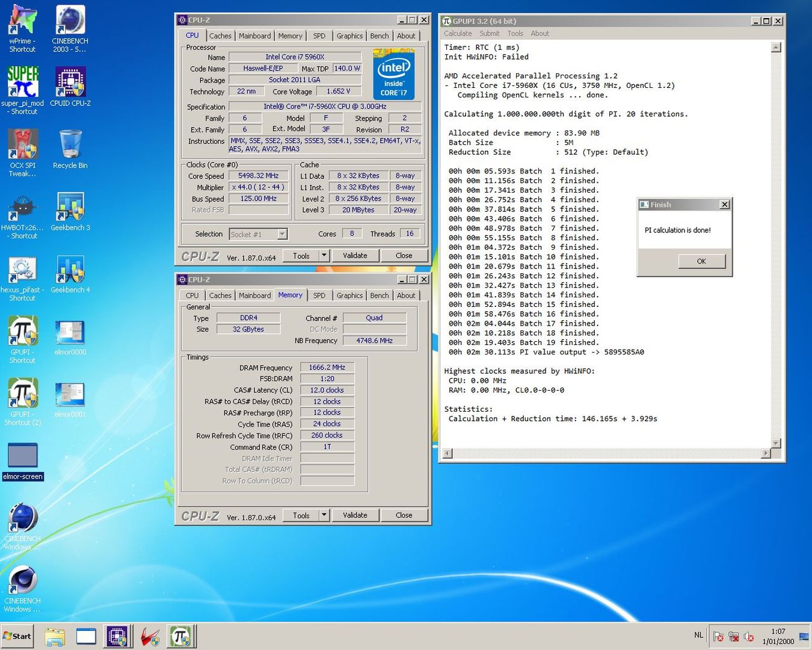Click Close button in upper CPU-Z window
812x650 pixels.
404,256
